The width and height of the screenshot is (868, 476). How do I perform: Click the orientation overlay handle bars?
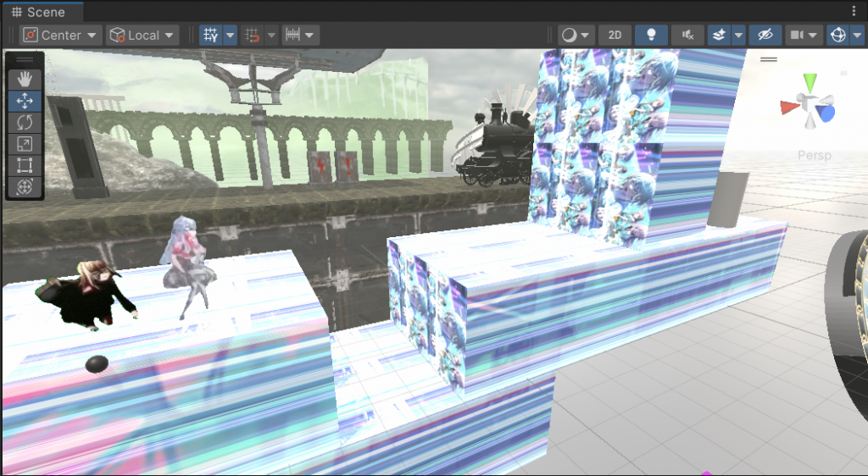[x=768, y=59]
